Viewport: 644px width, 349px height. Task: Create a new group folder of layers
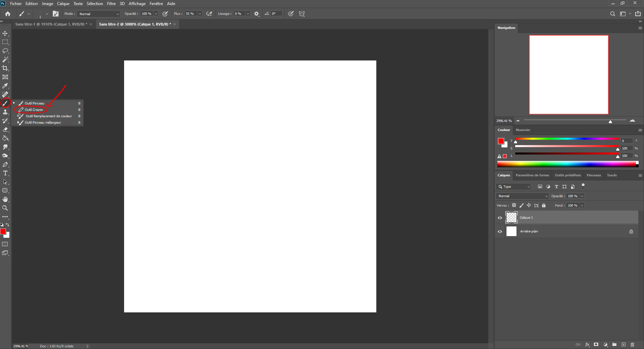[614, 345]
